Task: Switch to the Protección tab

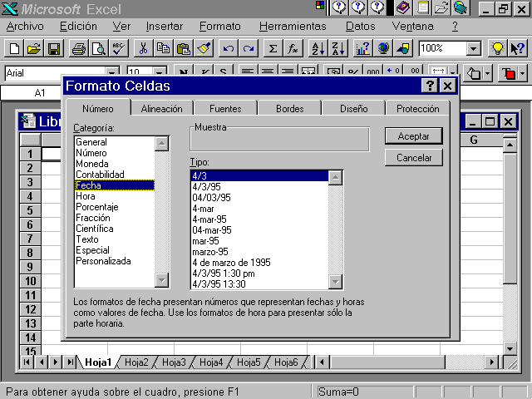Action: point(418,109)
